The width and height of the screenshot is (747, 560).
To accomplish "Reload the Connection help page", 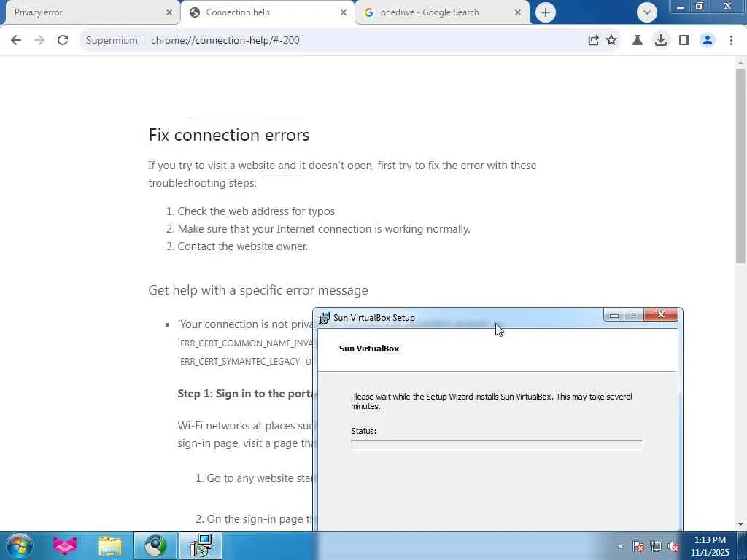I will [x=63, y=40].
